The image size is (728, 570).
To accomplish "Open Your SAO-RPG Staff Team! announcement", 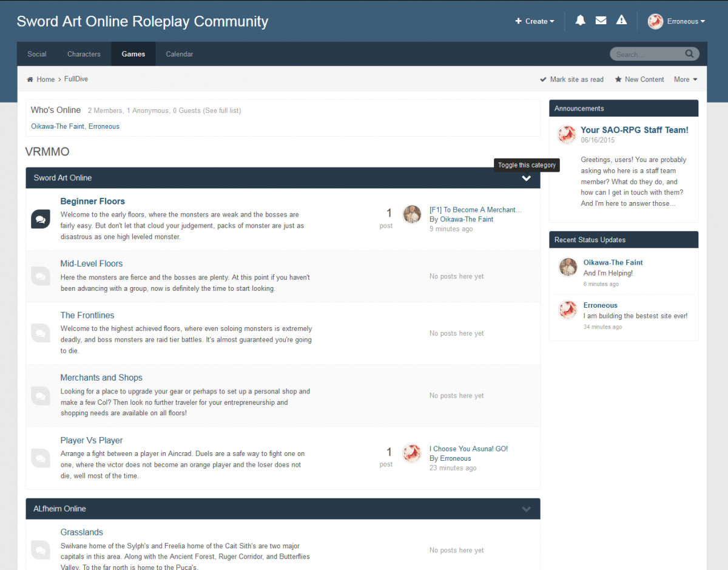I will coord(635,130).
